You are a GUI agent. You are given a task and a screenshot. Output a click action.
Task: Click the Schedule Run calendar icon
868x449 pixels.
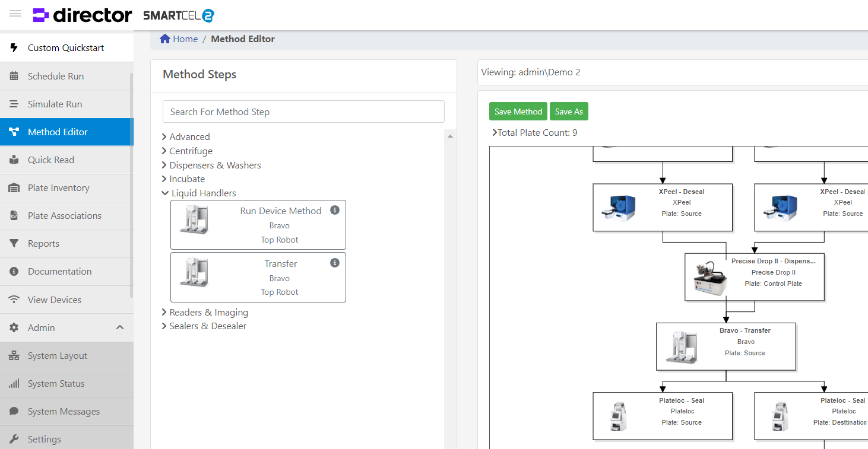[x=14, y=76]
